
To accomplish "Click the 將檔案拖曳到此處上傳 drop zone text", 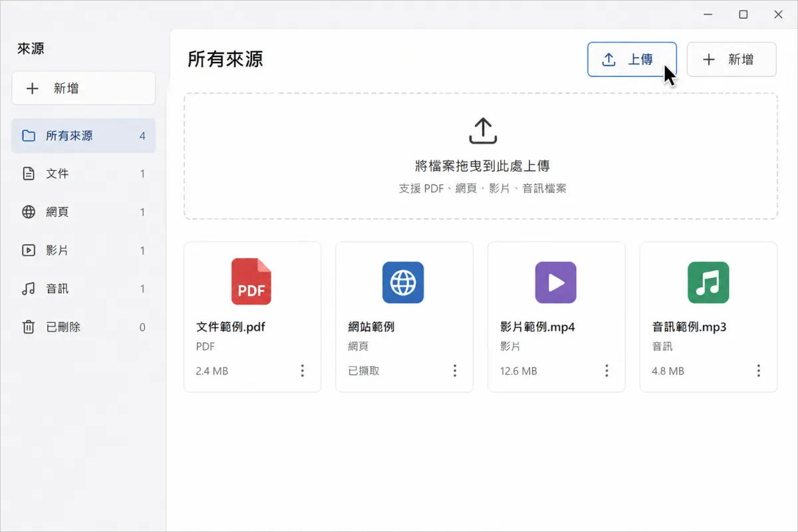I will pyautogui.click(x=482, y=166).
